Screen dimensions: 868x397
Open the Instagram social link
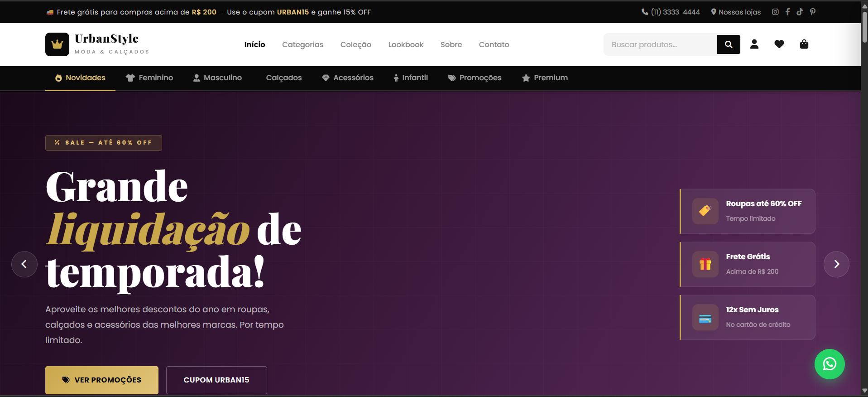point(775,12)
